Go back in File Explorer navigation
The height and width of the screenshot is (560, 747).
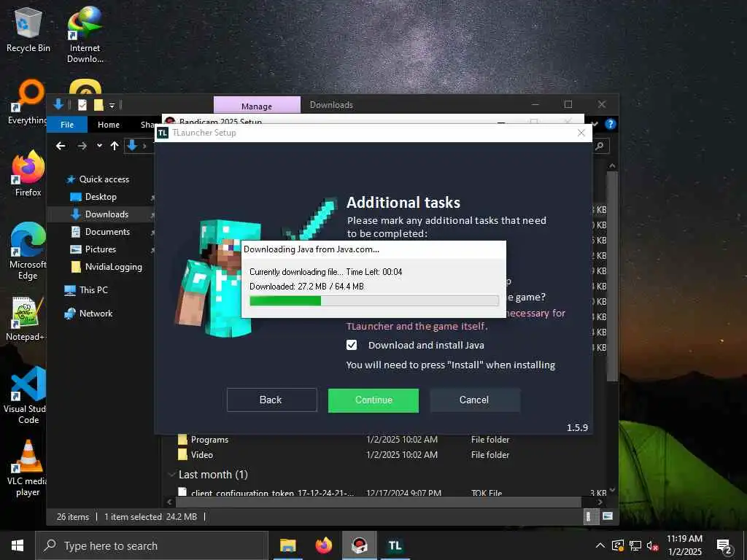(x=61, y=146)
